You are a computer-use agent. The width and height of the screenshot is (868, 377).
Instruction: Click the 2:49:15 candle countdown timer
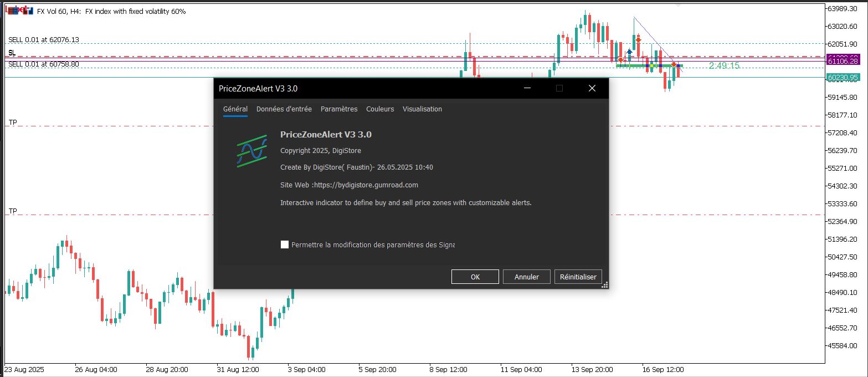pos(724,65)
